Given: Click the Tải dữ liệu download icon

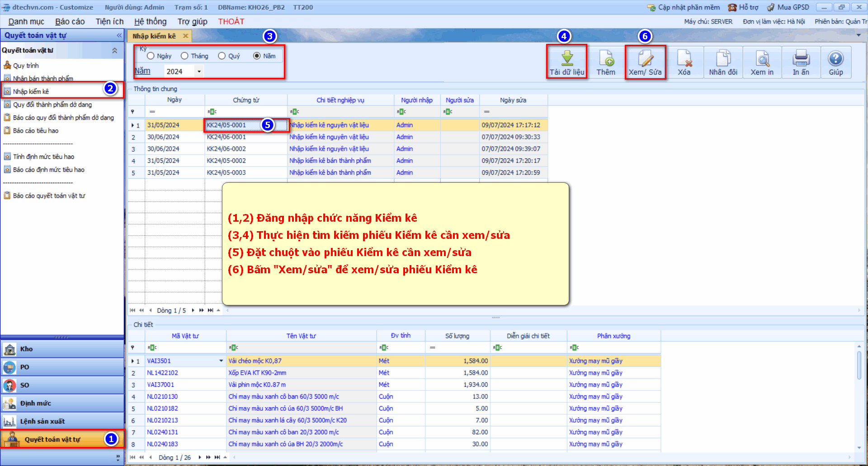Looking at the screenshot, I should [x=566, y=58].
